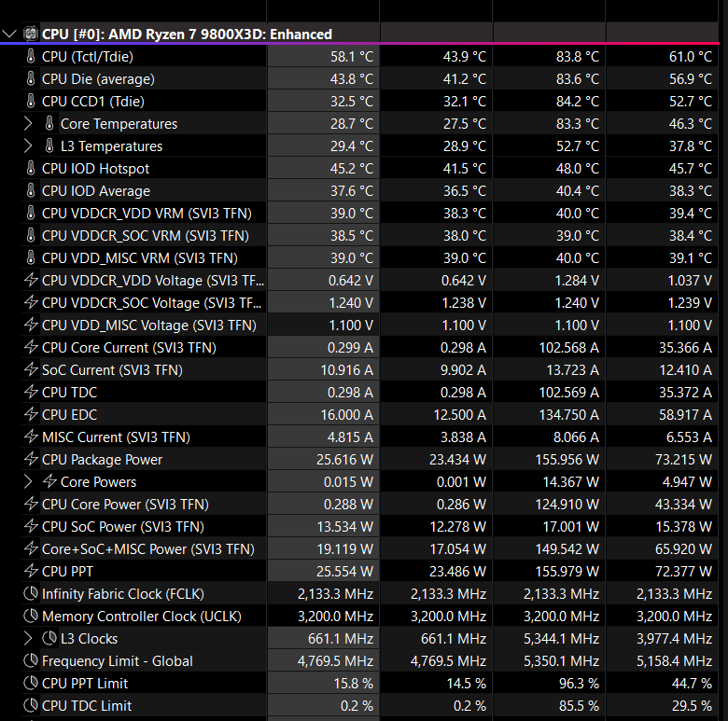Click the 5,350.1 MHz maximum value
Screen dimensions: 728x721
click(561, 660)
